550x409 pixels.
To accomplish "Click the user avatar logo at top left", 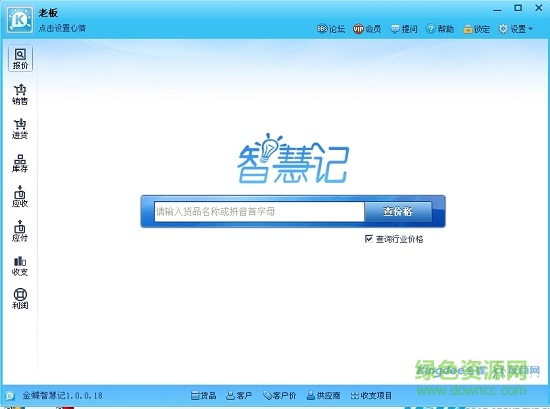I will (20, 20).
